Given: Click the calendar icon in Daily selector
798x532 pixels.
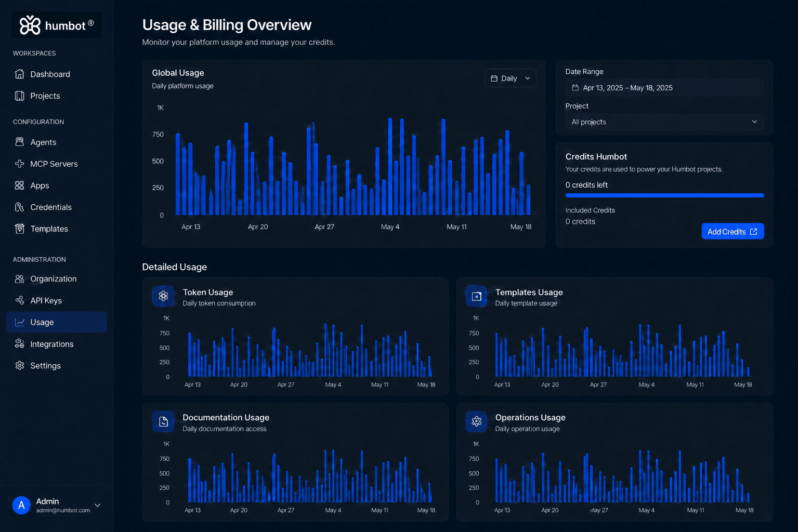Looking at the screenshot, I should pos(494,78).
